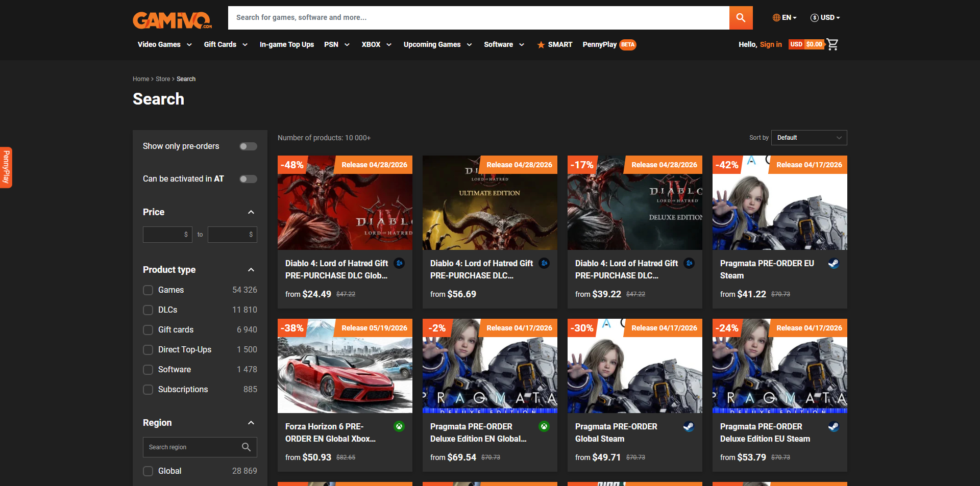The width and height of the screenshot is (980, 486).
Task: Click the Home breadcrumb link
Action: (x=141, y=79)
